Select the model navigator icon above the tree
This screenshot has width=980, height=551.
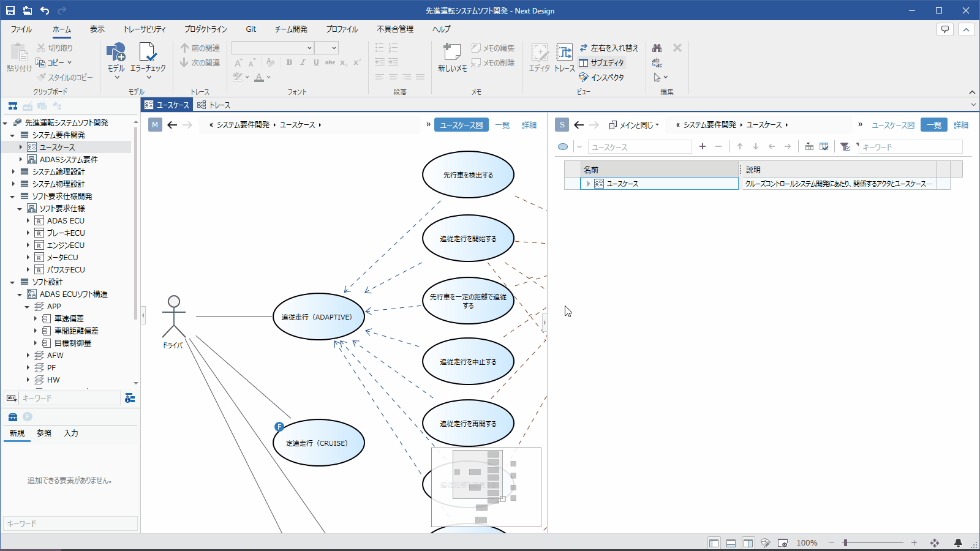coord(13,106)
